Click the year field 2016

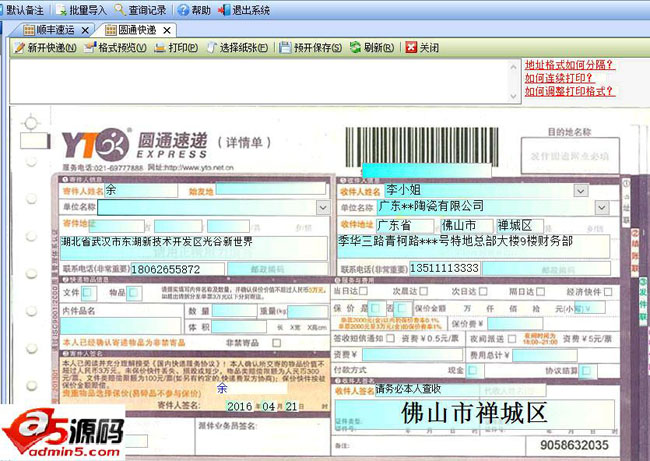pos(240,406)
